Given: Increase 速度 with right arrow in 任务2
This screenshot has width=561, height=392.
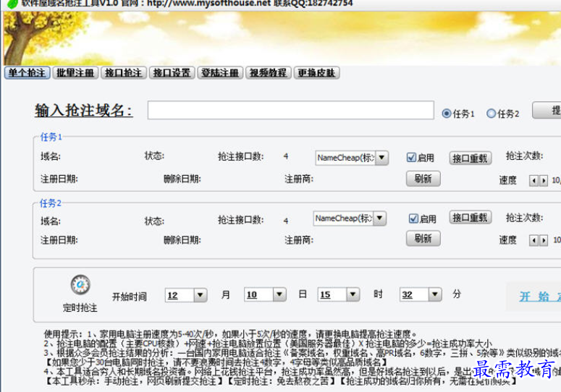Looking at the screenshot, I should pyautogui.click(x=543, y=240).
